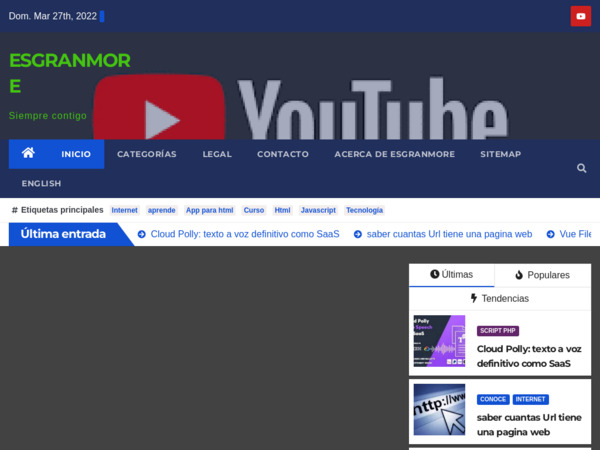Open CONTACTO menu item
The image size is (600, 450).
[x=283, y=154]
